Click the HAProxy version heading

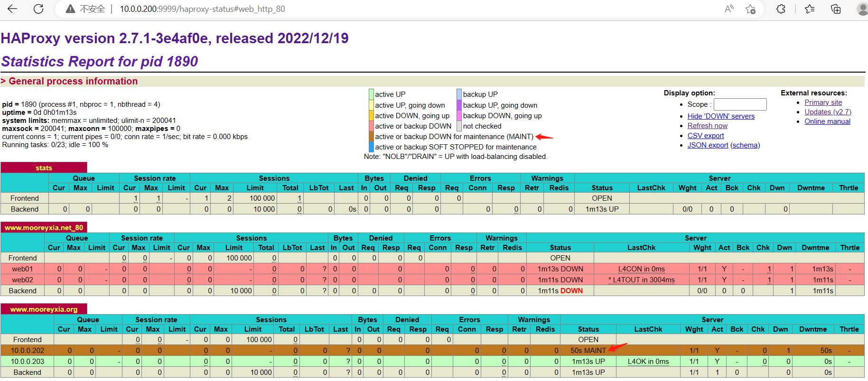[175, 38]
